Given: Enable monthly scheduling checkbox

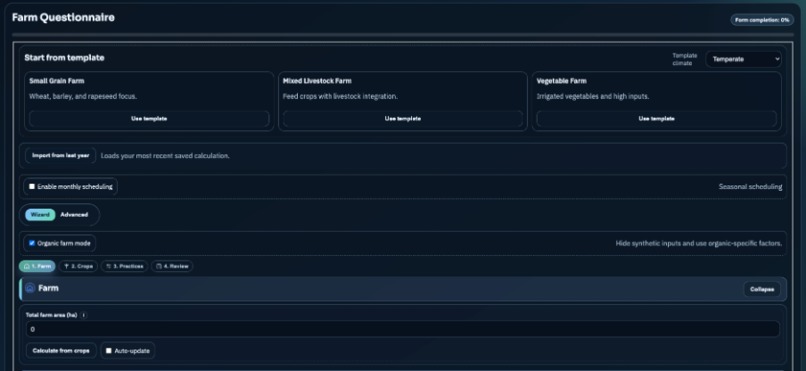Looking at the screenshot, I should 32,187.
